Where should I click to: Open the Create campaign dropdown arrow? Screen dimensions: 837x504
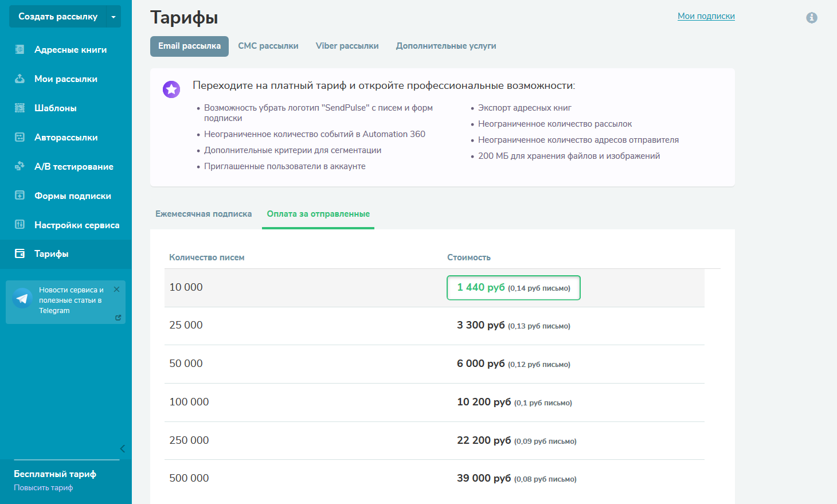114,17
